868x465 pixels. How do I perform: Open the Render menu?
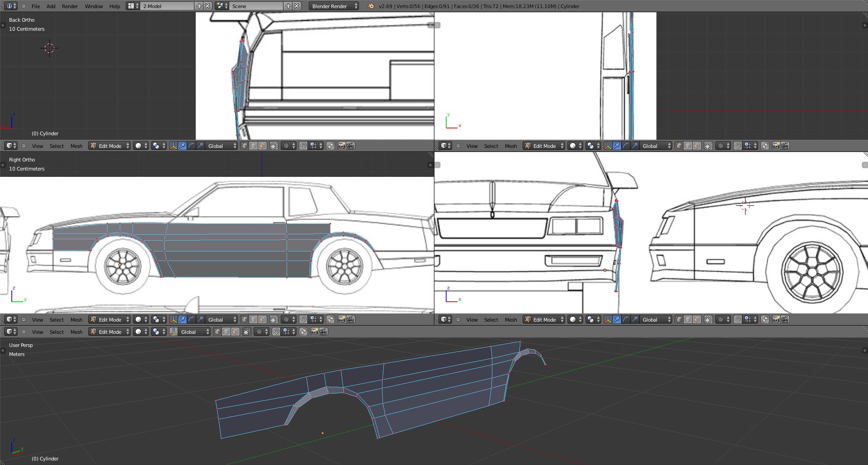[x=70, y=6]
